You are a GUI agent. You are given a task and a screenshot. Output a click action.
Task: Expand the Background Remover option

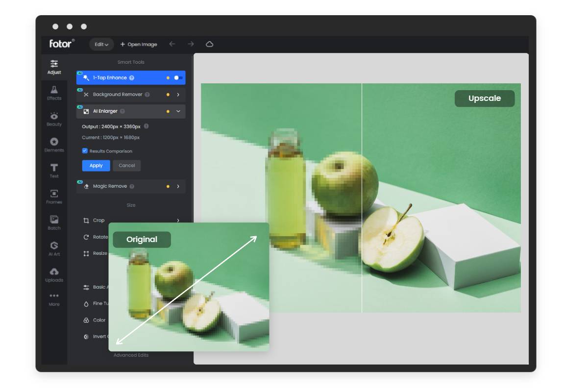(x=178, y=95)
